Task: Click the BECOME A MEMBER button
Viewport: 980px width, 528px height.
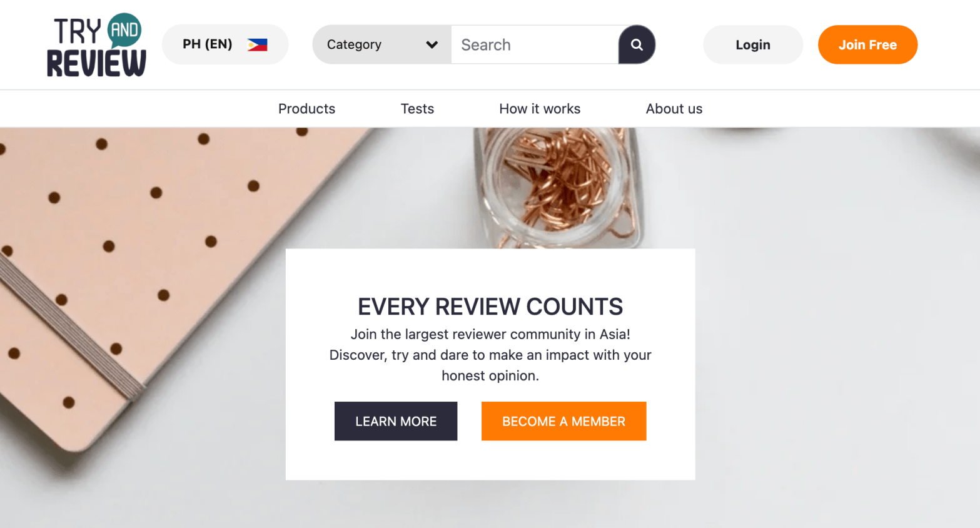Action: 563,421
